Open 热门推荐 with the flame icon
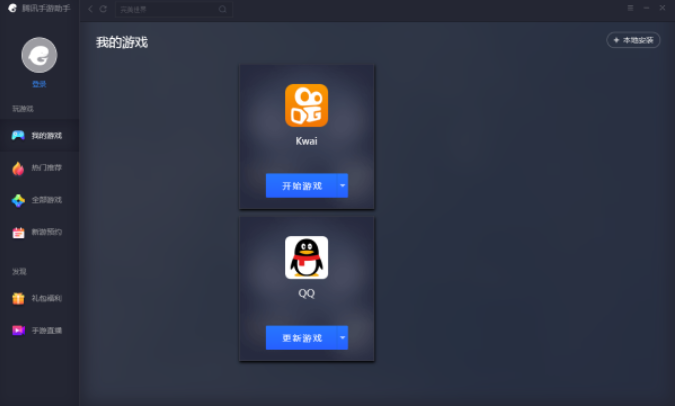The width and height of the screenshot is (676, 408). [39, 168]
